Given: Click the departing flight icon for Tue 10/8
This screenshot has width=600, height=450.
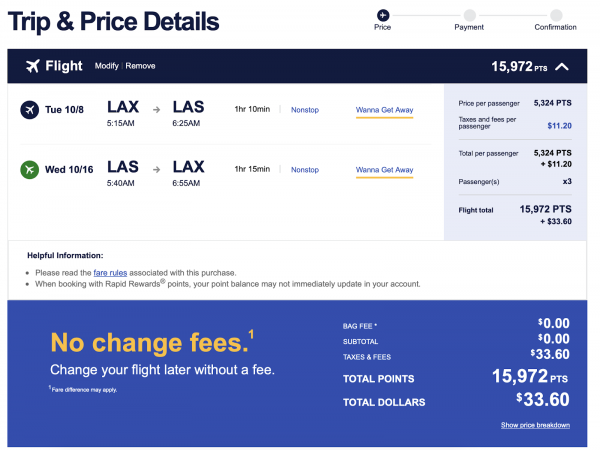Looking at the screenshot, I should pos(29,109).
